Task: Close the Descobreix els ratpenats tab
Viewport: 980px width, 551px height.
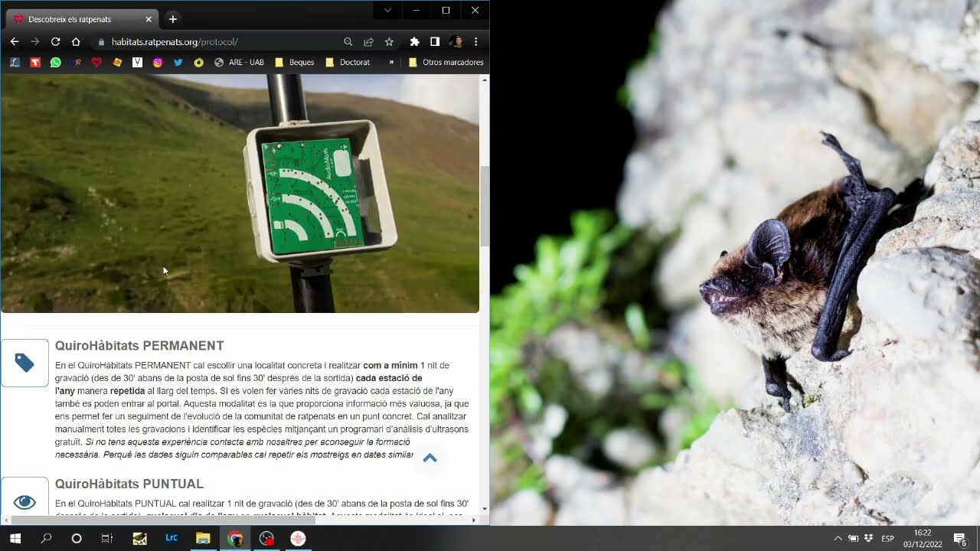Action: pyautogui.click(x=149, y=19)
